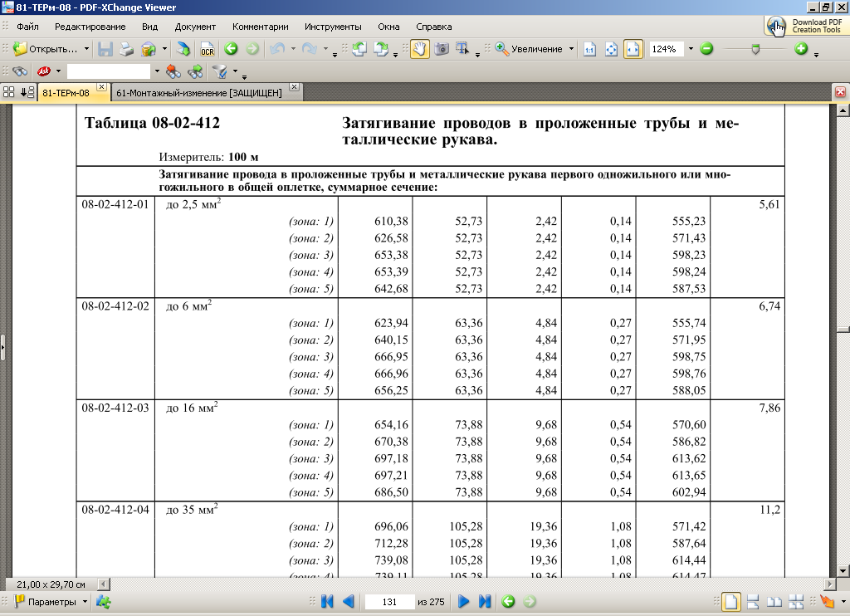Click the tab list grid icon
Screen dimensions: 850x616
coord(8,91)
